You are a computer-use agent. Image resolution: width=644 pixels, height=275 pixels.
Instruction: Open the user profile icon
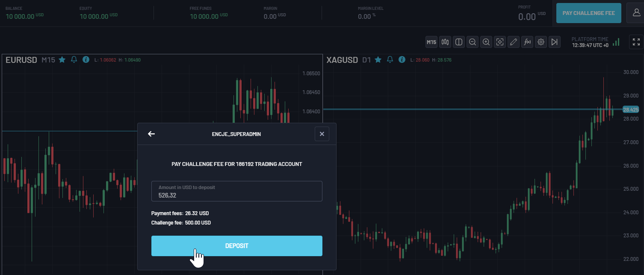click(635, 13)
